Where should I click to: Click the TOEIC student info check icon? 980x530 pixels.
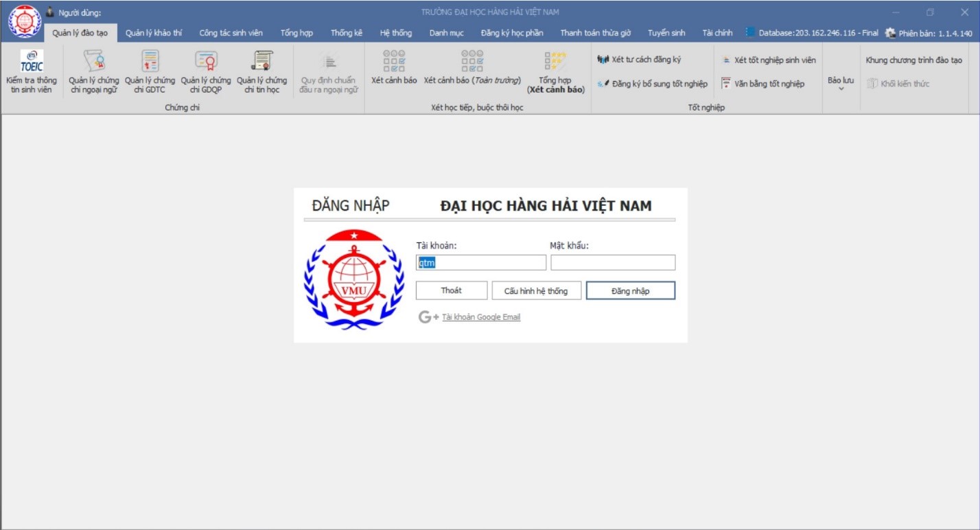(32, 62)
